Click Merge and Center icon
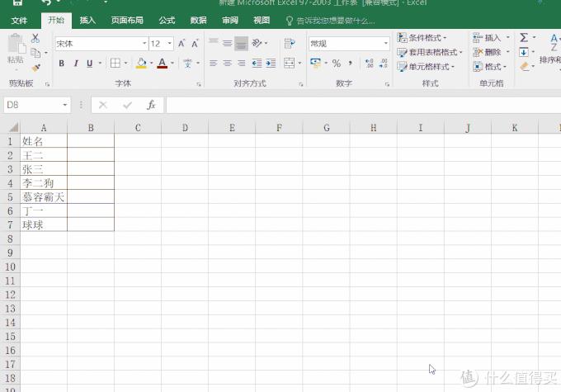The image size is (561, 392). point(289,64)
